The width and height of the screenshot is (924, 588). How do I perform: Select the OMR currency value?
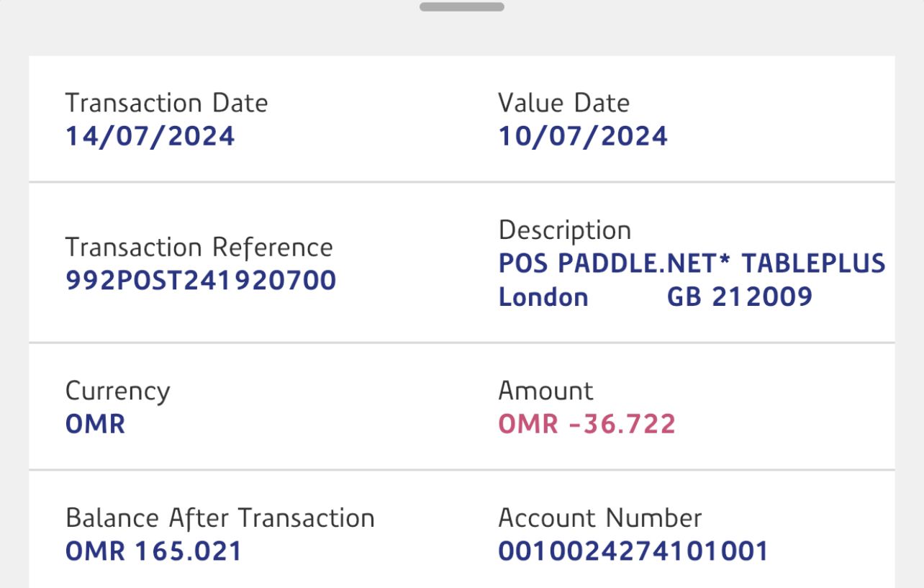[95, 424]
